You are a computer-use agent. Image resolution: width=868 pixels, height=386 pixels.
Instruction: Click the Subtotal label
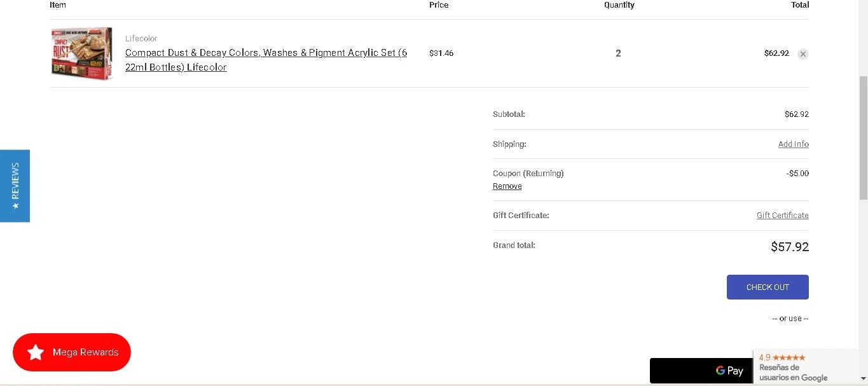point(509,114)
